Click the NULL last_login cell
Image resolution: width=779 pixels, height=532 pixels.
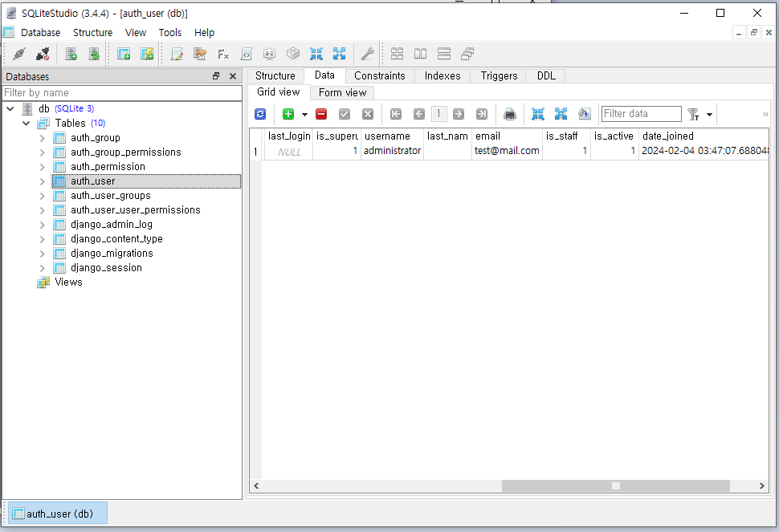coord(288,152)
